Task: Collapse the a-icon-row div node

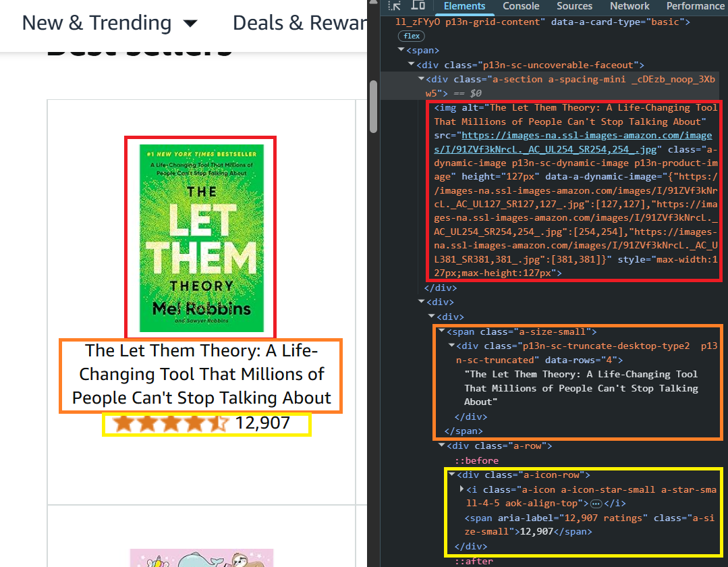Action: point(451,474)
